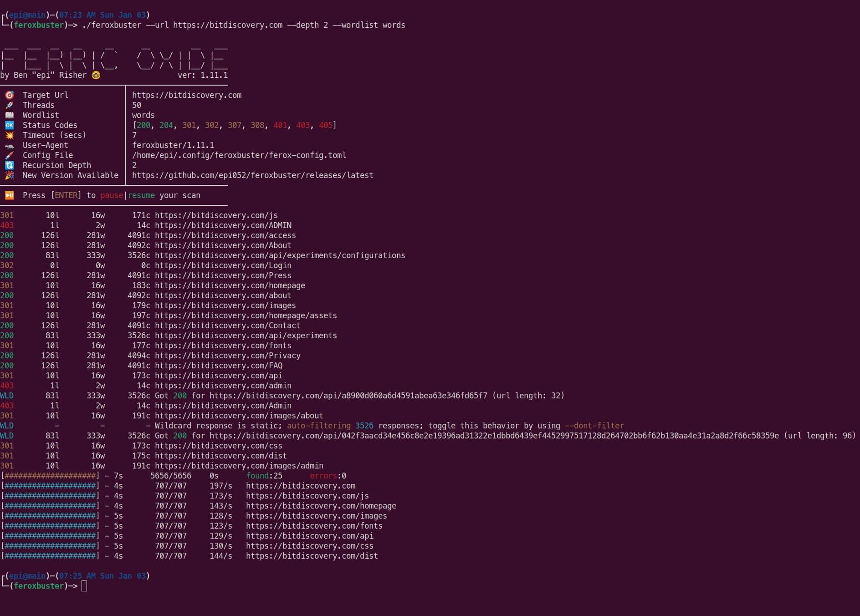Click the Target Url value https://bitdiscovery.com

tap(187, 95)
